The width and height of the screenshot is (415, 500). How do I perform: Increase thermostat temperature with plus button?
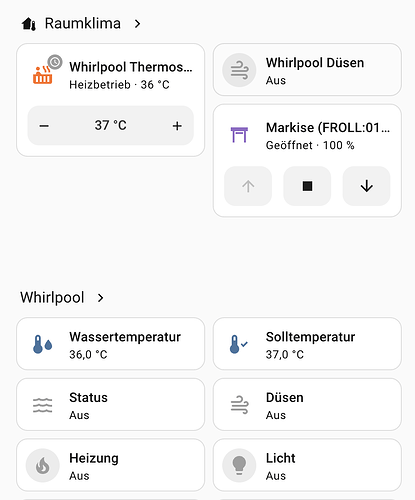pos(177,126)
